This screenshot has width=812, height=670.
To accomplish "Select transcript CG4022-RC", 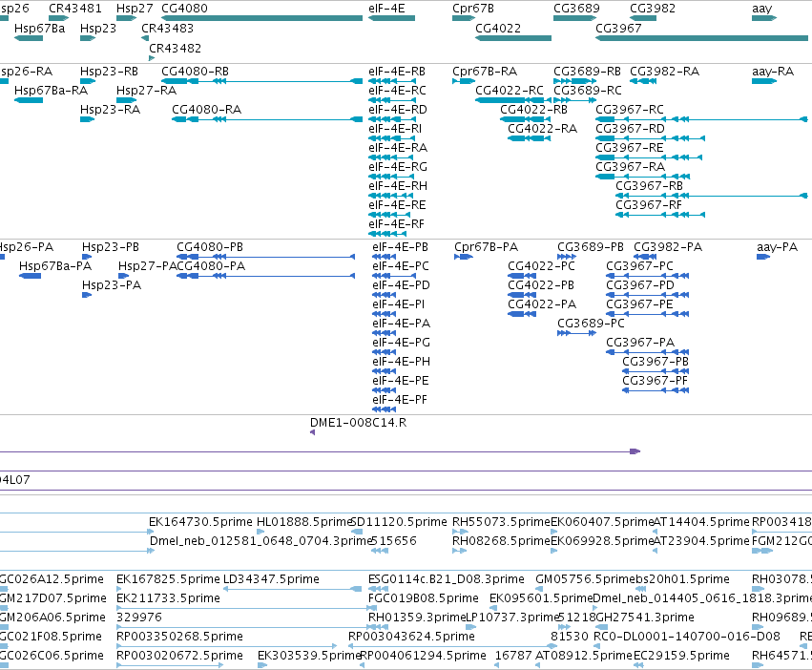I will [x=512, y=100].
